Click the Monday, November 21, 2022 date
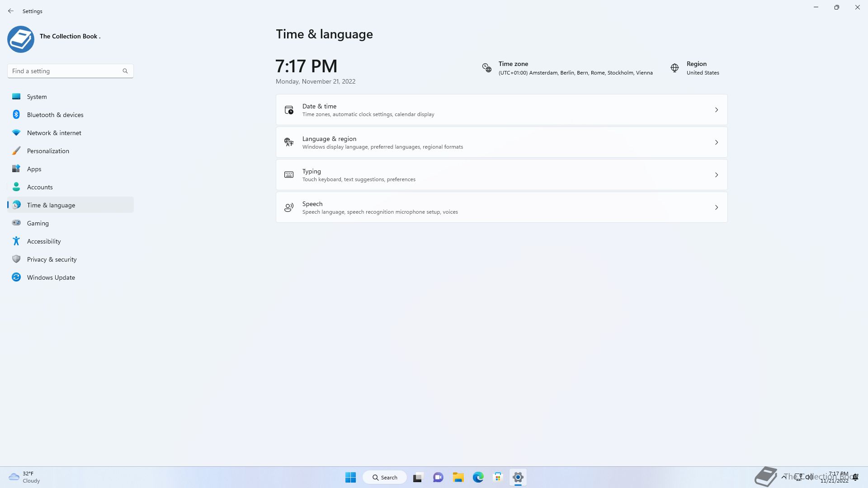This screenshot has width=868, height=488. 316,81
